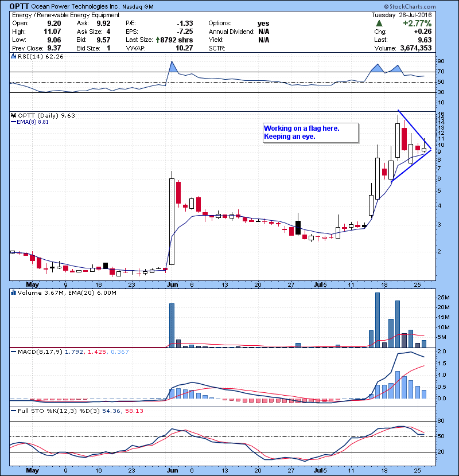459x476 pixels.
Task: Click the candlestick icon beside OPTT (Daily)
Action: pos(13,115)
